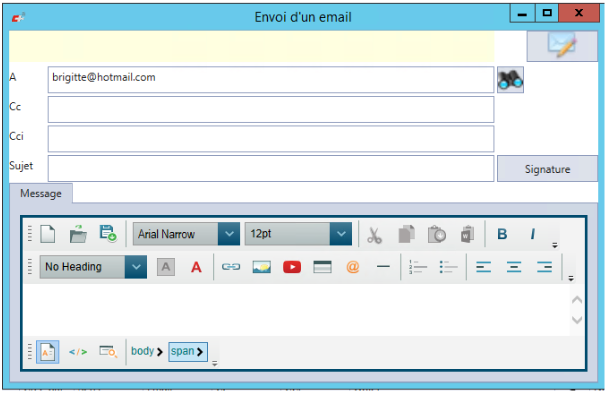Insert a horizontal rule line
Viewport: 609px width, 393px height.
pyautogui.click(x=383, y=266)
